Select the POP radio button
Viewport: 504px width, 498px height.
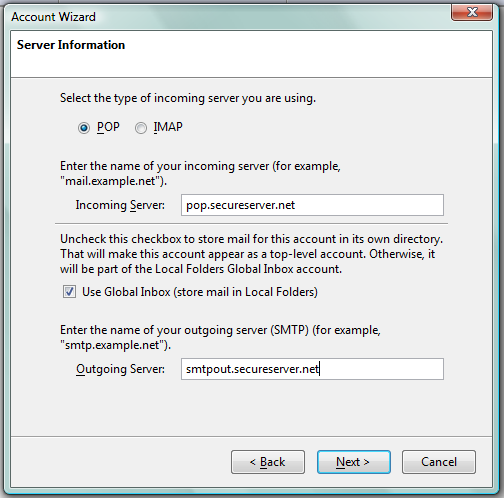click(x=84, y=128)
